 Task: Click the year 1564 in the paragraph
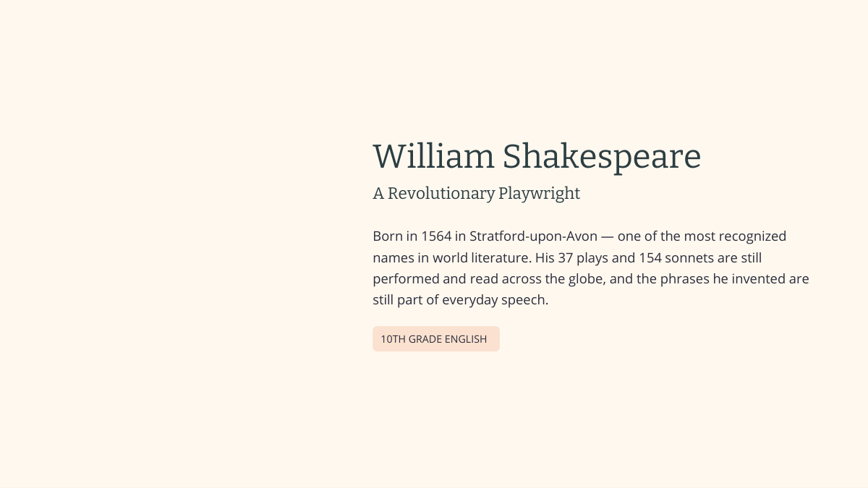click(436, 236)
